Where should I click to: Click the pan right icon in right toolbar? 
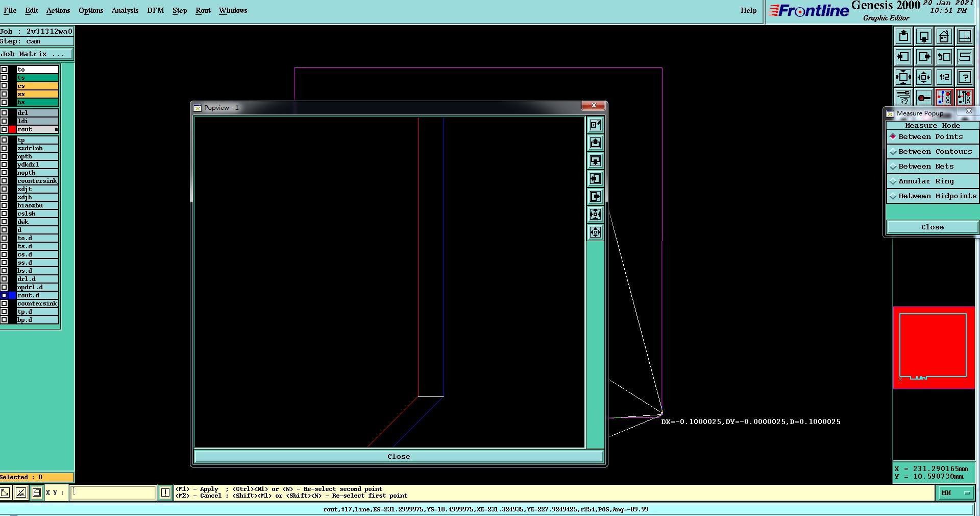(924, 57)
